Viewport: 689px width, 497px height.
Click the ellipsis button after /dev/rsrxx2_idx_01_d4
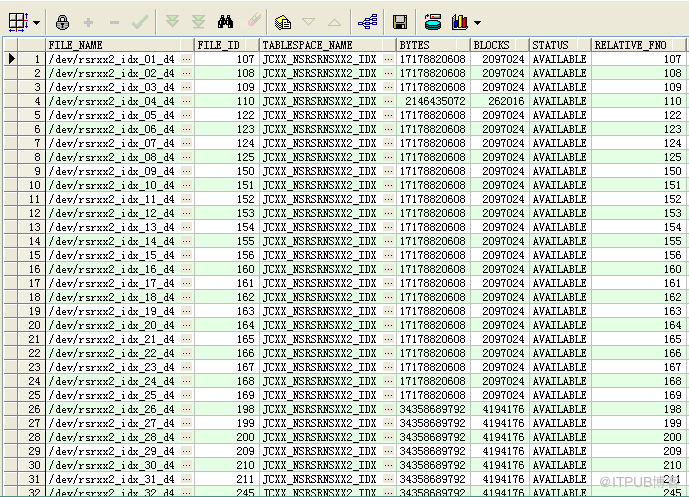(x=187, y=59)
